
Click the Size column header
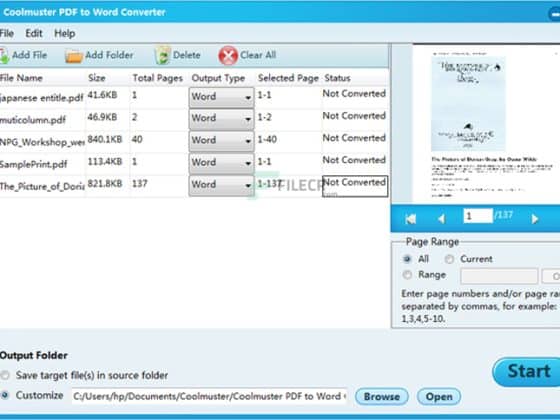97,78
